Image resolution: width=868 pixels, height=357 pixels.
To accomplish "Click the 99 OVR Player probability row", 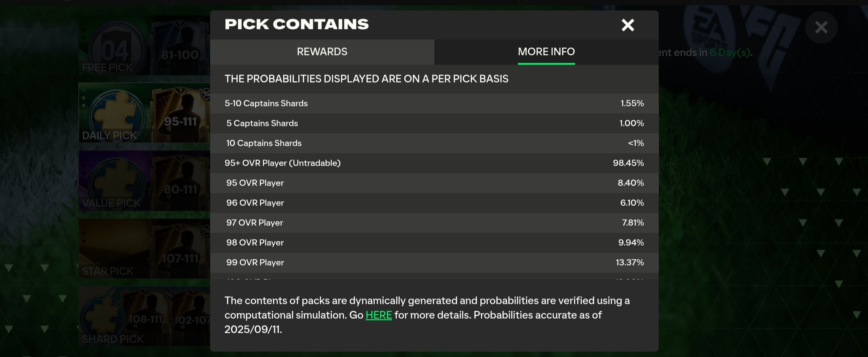I will (434, 263).
